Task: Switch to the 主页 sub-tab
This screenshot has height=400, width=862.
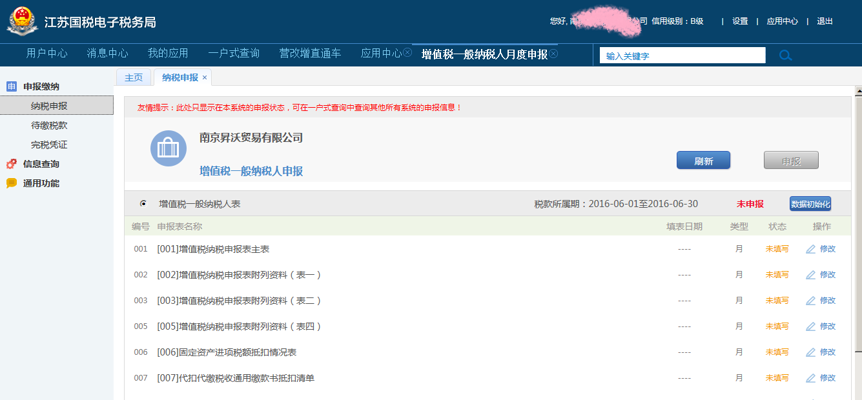Action: (x=134, y=77)
